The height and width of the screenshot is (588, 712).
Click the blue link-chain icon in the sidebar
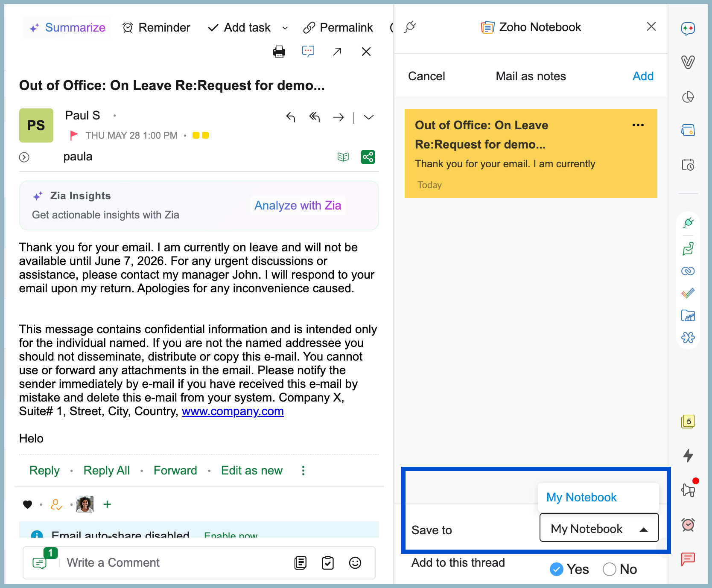tap(688, 271)
